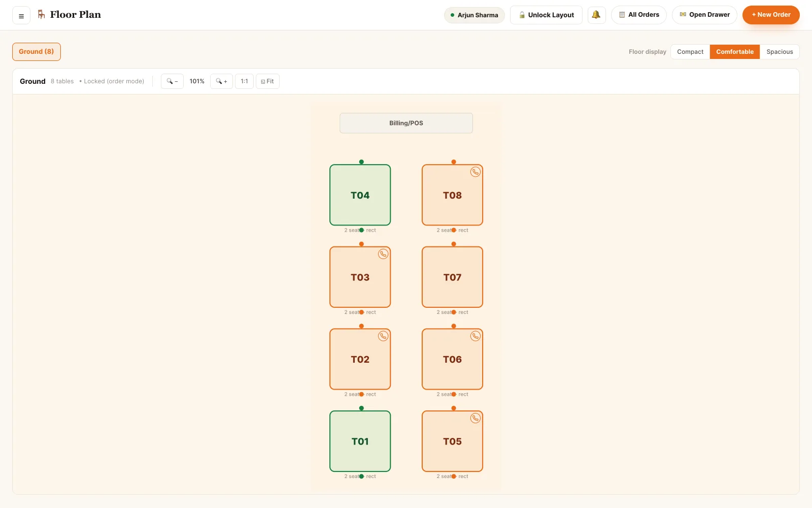This screenshot has height=508, width=812.
Task: Click the notification bell icon
Action: click(596, 15)
